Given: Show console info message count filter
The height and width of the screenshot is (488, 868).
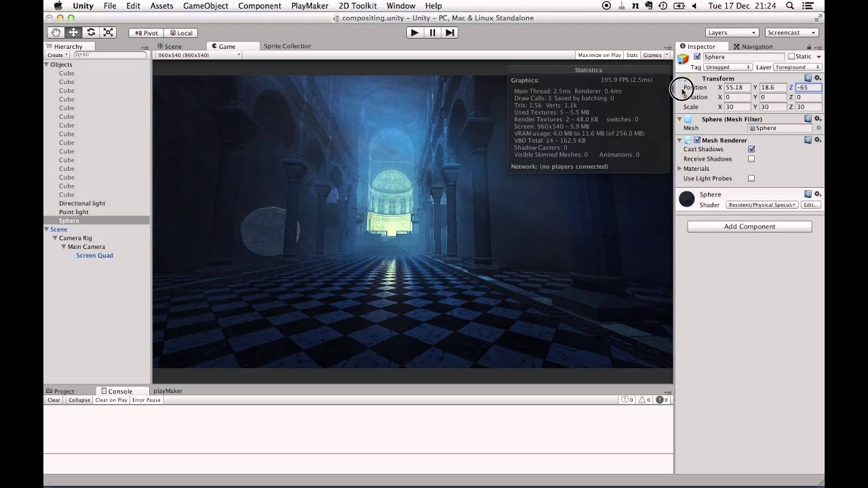Looking at the screenshot, I should [x=627, y=400].
